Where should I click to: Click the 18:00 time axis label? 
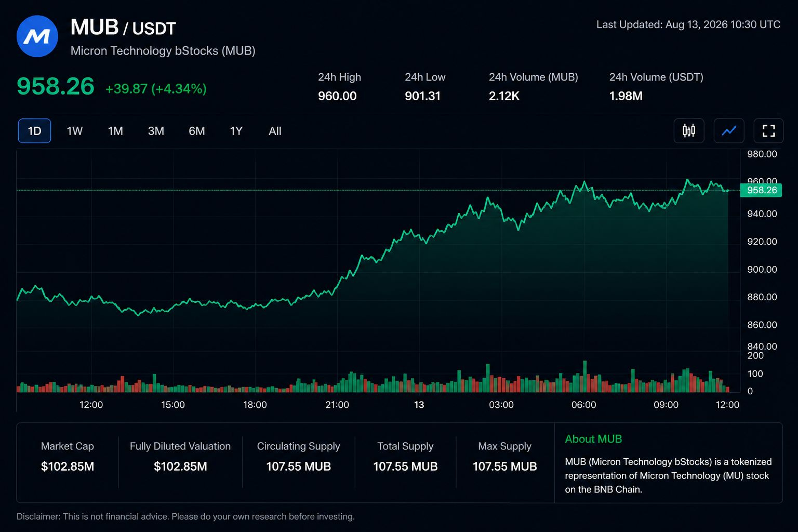255,405
